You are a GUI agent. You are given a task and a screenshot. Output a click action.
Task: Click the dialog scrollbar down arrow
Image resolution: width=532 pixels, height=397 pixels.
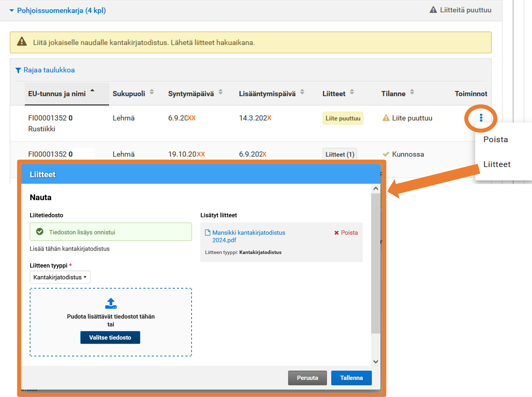(x=376, y=361)
